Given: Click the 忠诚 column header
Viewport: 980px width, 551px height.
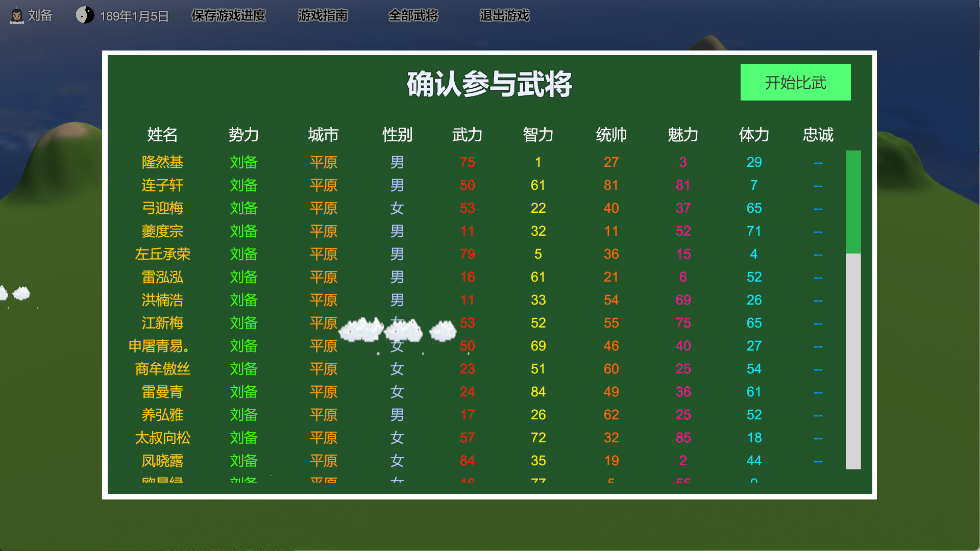Looking at the screenshot, I should [818, 135].
